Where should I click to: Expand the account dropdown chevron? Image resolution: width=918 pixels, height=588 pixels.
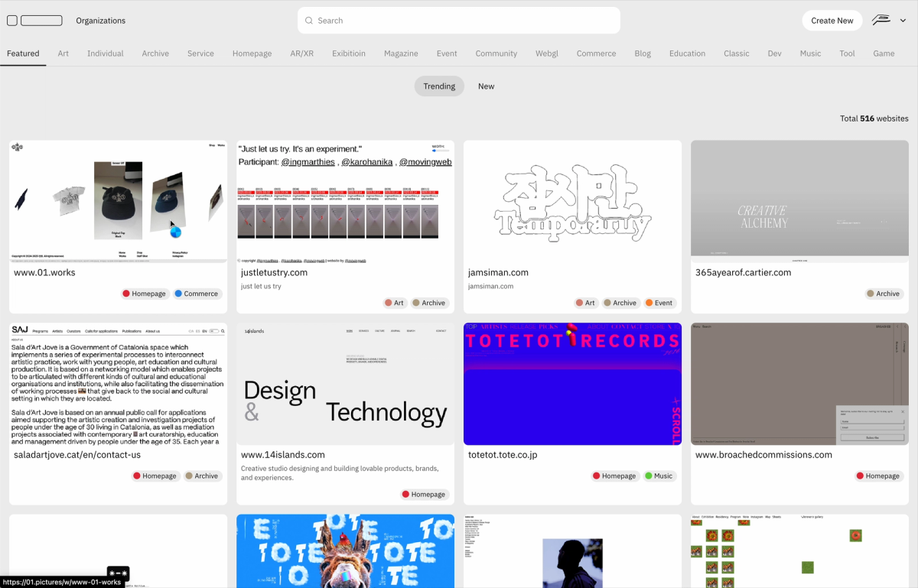pyautogui.click(x=903, y=21)
